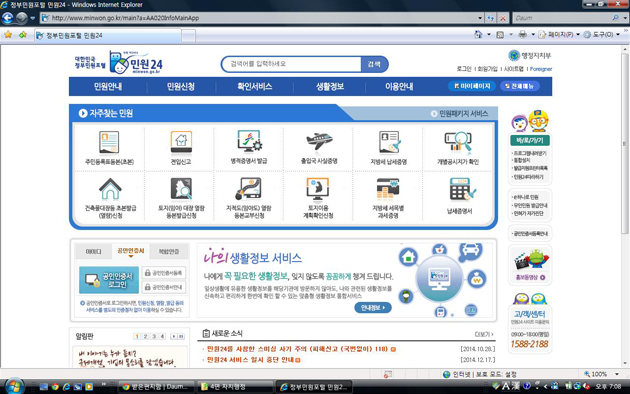Screen dimensions: 630x394
Task: Click the 회원가입 link
Action: (x=487, y=69)
